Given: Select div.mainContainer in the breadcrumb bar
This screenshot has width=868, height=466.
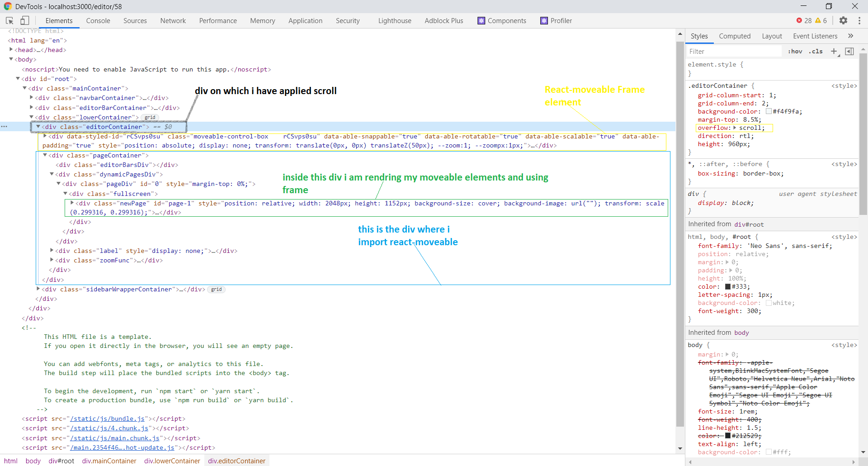Looking at the screenshot, I should click(109, 461).
